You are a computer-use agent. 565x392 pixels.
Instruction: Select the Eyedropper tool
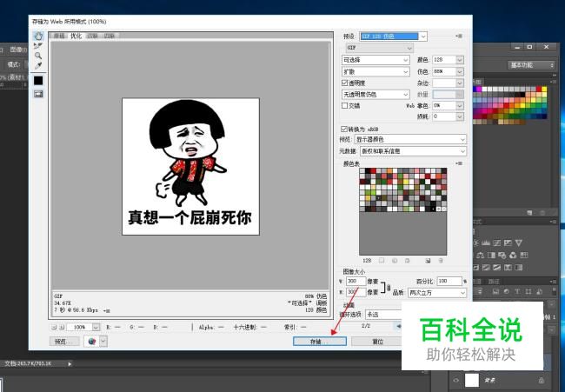38,65
